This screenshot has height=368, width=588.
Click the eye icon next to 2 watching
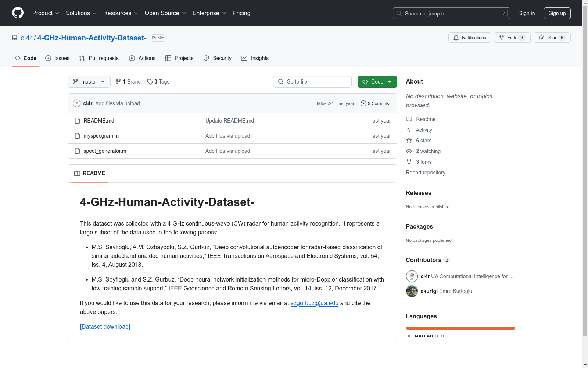(x=409, y=151)
